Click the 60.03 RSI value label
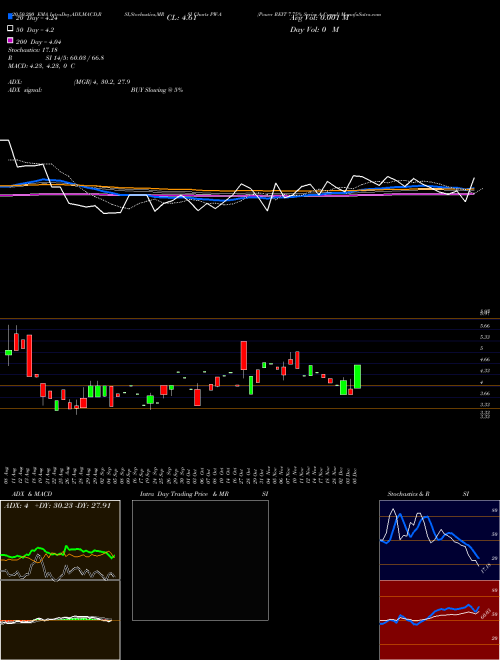 485,612
